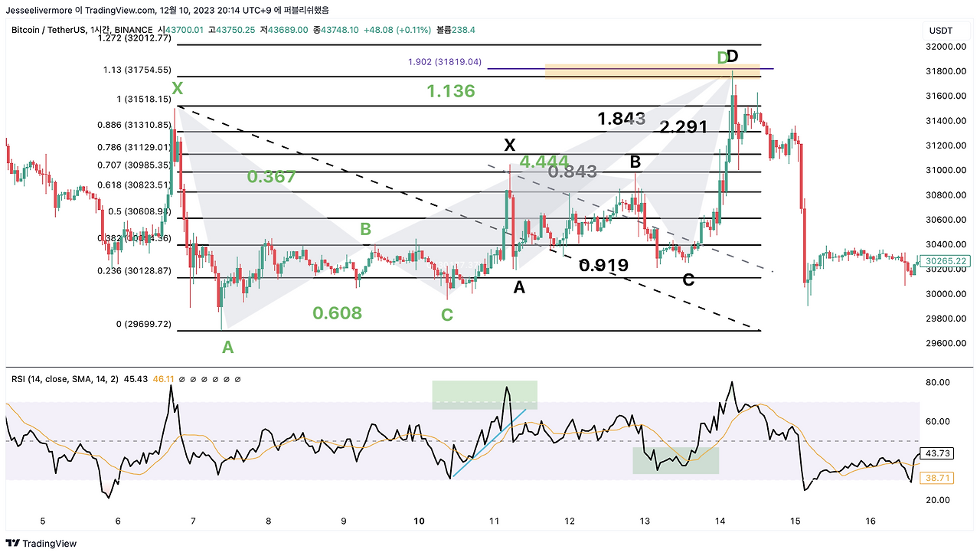Click the RSI value 45.43 in the legend

136,379
